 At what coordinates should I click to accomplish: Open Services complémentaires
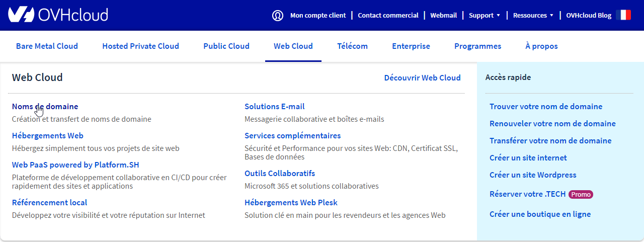[293, 136]
